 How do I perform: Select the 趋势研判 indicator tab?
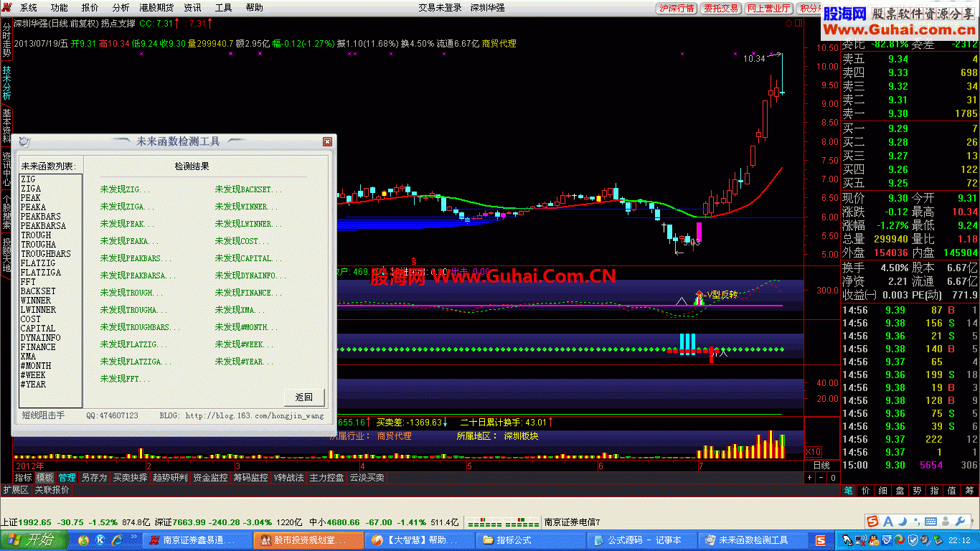point(170,477)
